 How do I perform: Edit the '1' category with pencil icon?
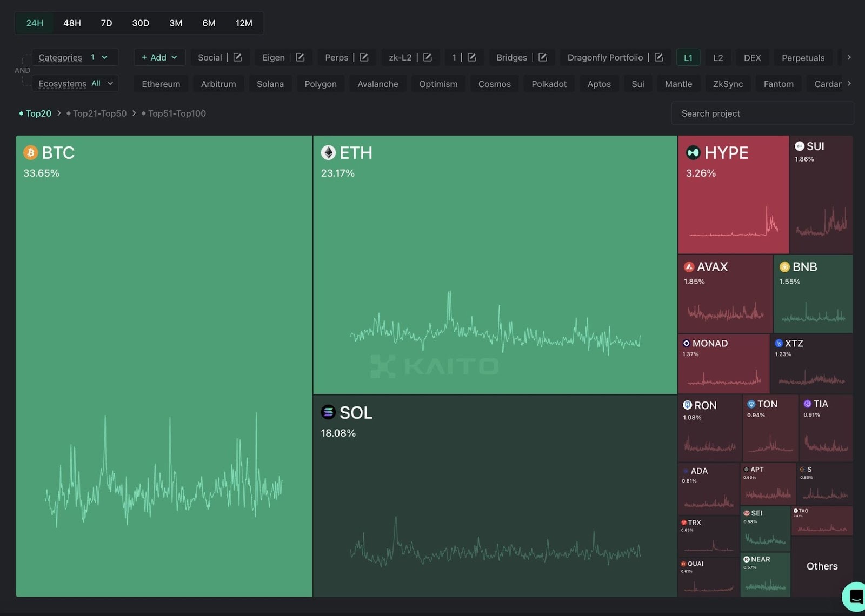coord(471,57)
